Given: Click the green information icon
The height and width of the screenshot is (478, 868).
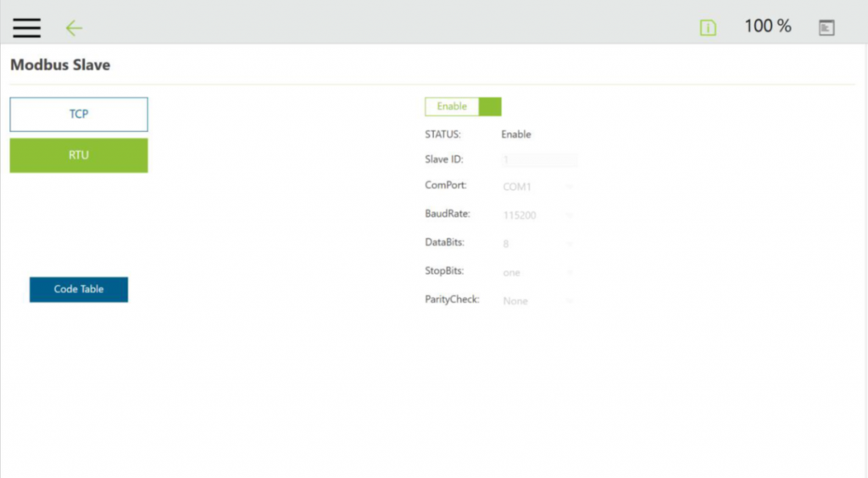Looking at the screenshot, I should pyautogui.click(x=708, y=28).
